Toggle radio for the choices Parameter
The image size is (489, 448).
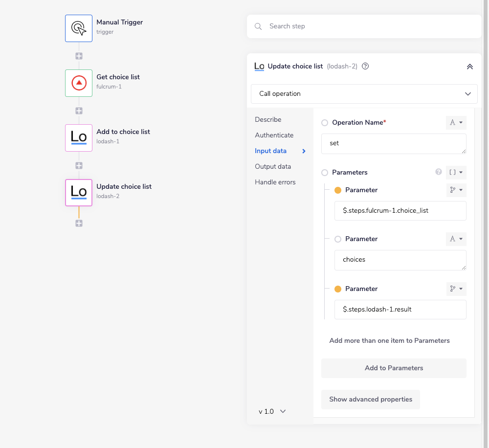(338, 239)
